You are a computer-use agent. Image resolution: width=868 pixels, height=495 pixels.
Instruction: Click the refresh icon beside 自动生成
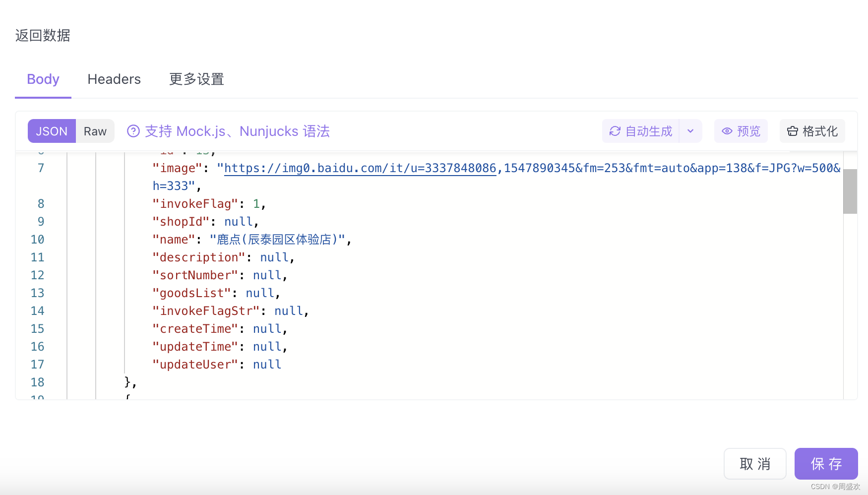point(615,131)
